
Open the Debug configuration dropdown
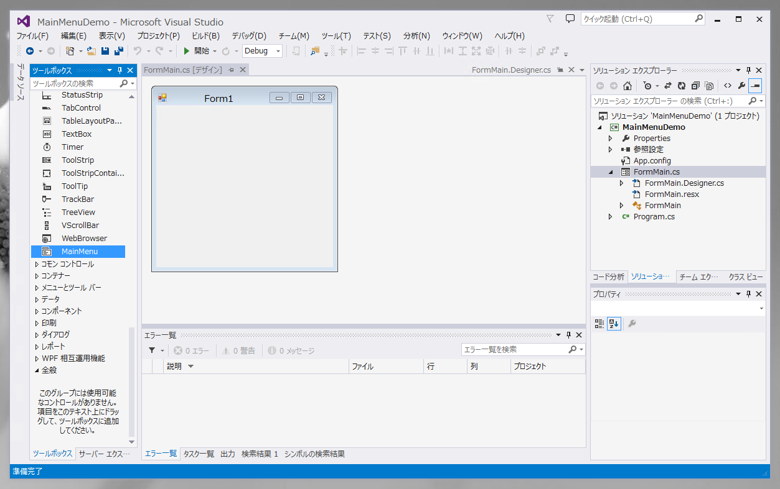click(262, 51)
